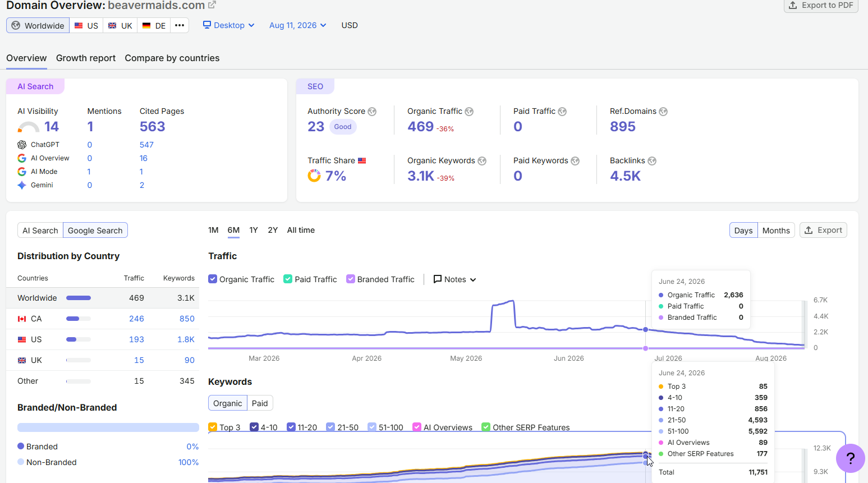Click the Ref.Domains globe info icon
The height and width of the screenshot is (483, 868).
pos(663,112)
